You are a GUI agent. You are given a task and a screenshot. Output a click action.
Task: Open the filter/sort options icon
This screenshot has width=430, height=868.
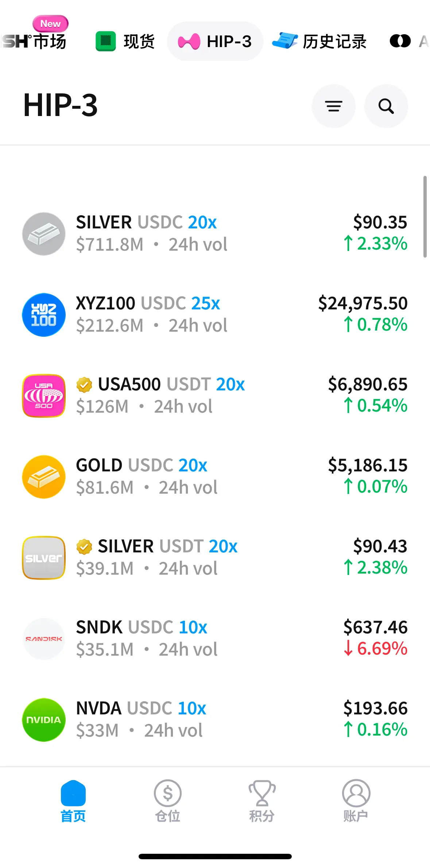pyautogui.click(x=333, y=106)
